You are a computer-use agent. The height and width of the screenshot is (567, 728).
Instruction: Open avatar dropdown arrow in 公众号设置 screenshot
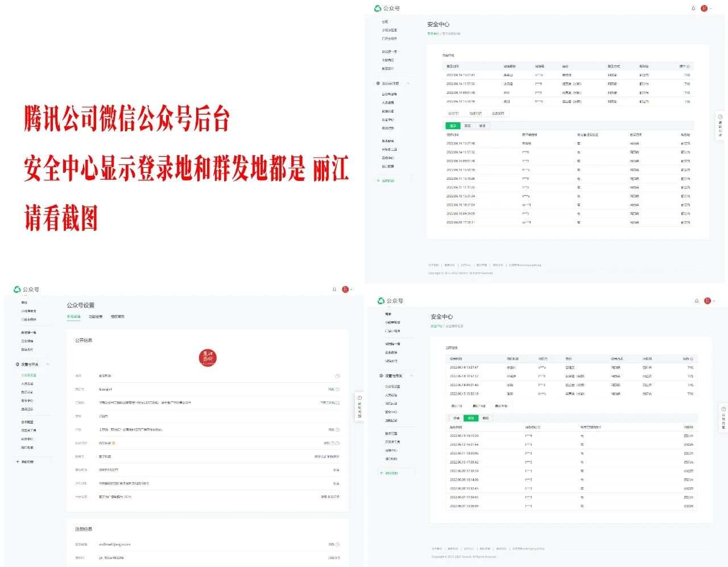(351, 289)
